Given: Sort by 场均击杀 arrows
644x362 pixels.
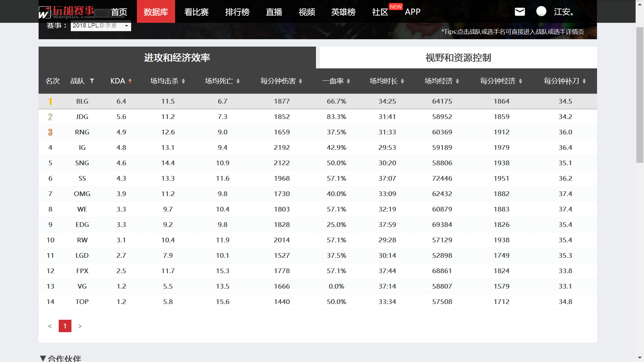Looking at the screenshot, I should point(183,81).
